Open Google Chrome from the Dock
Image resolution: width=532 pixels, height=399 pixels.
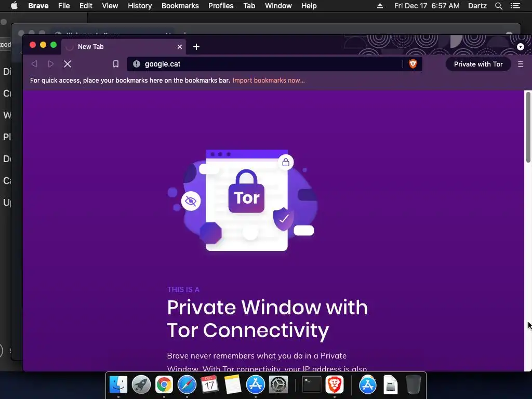pos(164,384)
